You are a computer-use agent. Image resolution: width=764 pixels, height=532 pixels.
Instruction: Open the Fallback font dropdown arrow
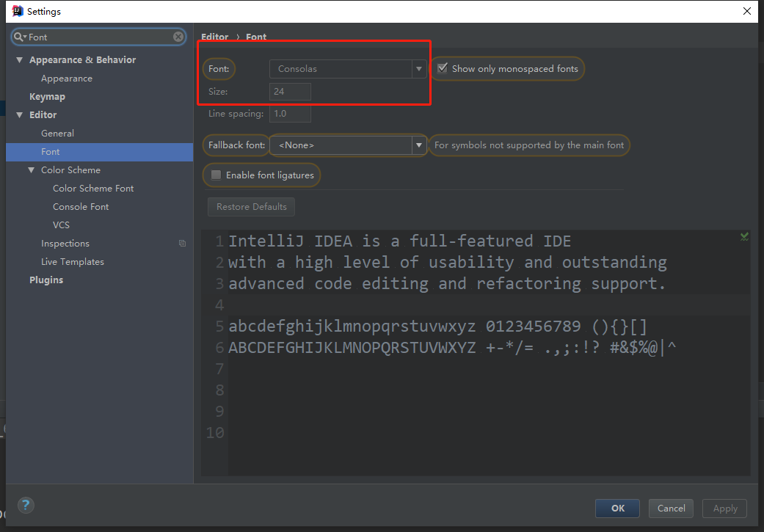pyautogui.click(x=419, y=145)
